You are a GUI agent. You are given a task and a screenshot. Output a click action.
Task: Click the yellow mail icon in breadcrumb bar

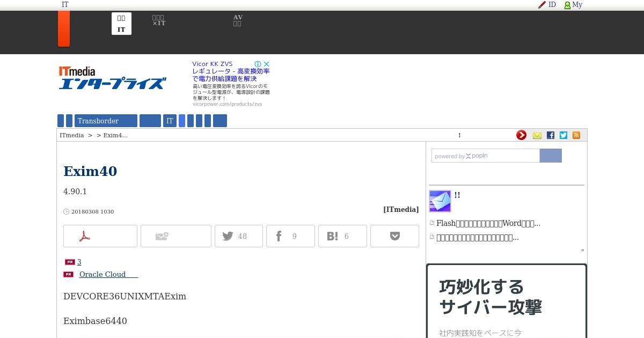tap(537, 135)
